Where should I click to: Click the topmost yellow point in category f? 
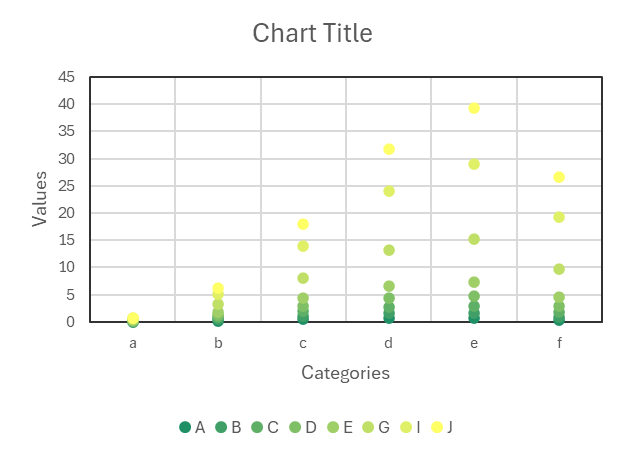(x=559, y=177)
